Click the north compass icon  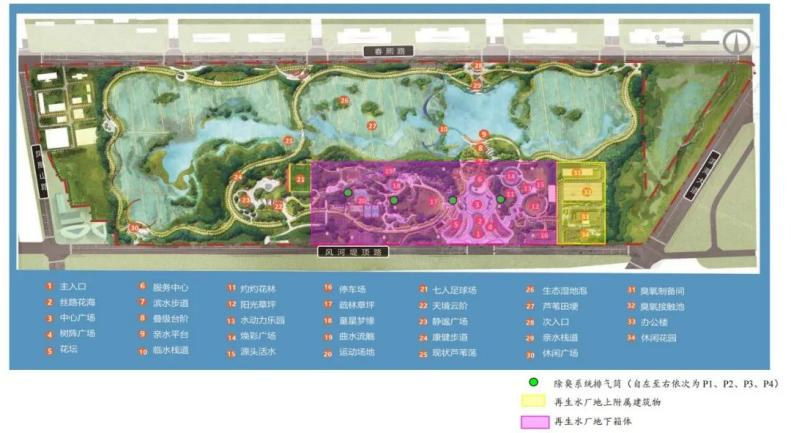pos(737,42)
